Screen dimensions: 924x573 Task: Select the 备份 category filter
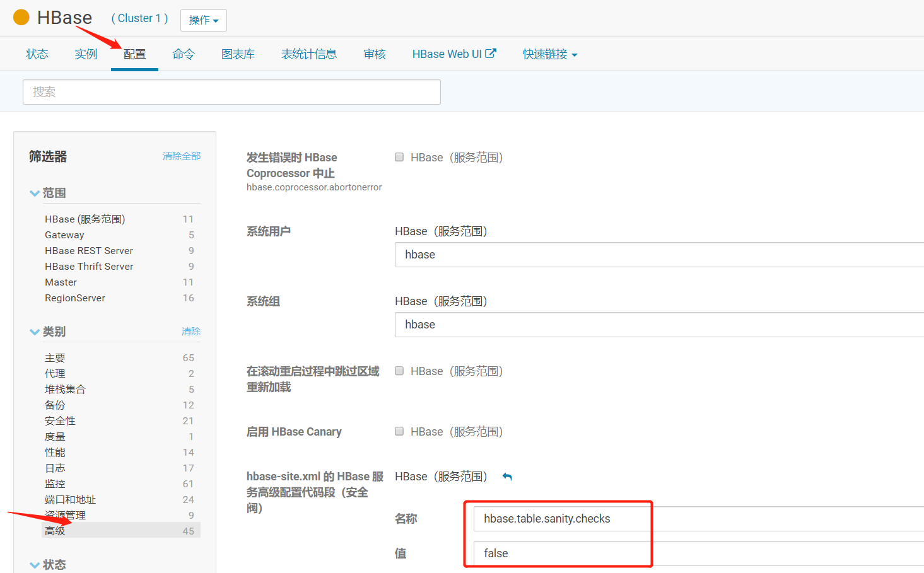(x=55, y=405)
